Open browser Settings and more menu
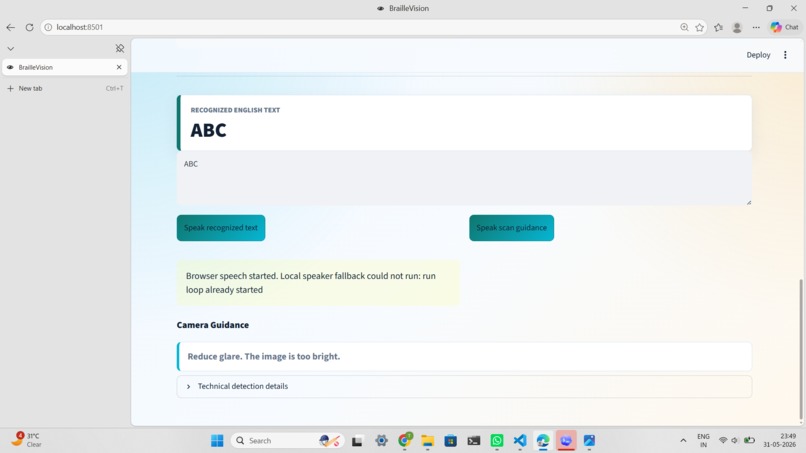806x453 pixels. pos(756,27)
